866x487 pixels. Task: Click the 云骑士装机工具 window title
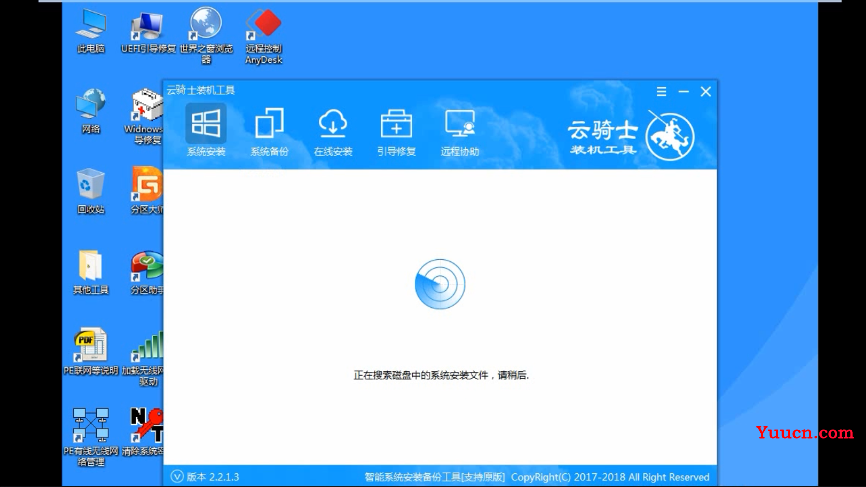coord(201,90)
